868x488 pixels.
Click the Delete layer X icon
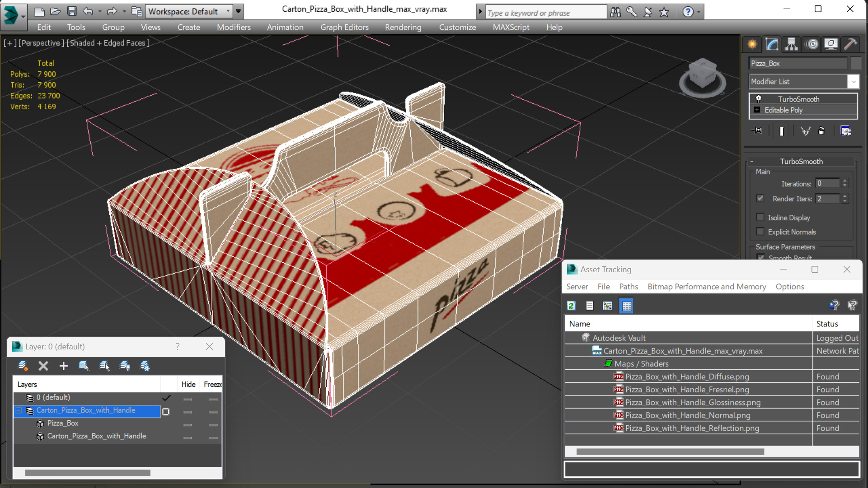tap(43, 366)
